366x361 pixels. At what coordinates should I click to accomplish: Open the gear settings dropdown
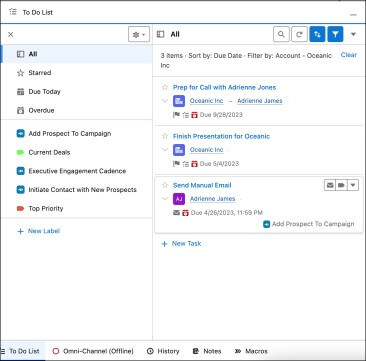click(x=139, y=34)
